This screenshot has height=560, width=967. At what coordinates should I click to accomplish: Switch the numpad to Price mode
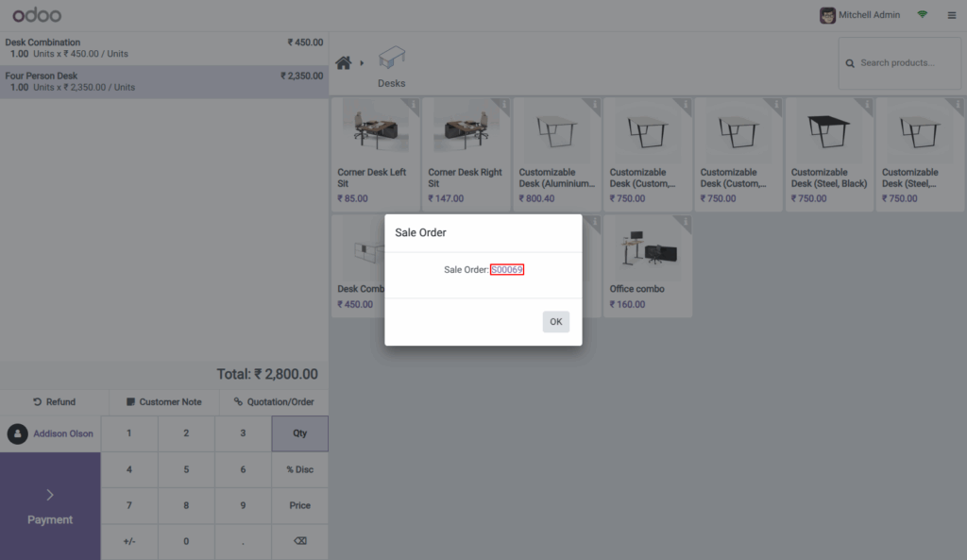coord(299,505)
